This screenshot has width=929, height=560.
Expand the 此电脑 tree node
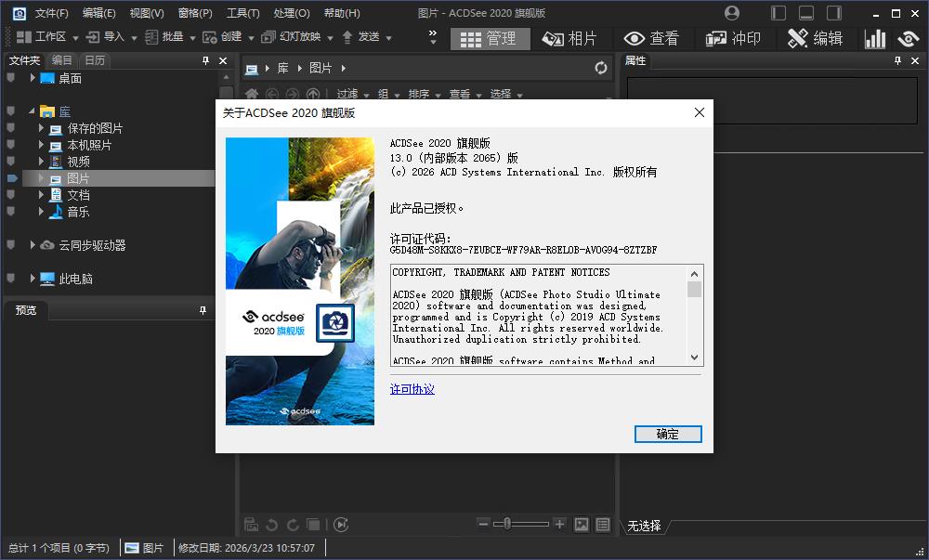click(x=33, y=278)
